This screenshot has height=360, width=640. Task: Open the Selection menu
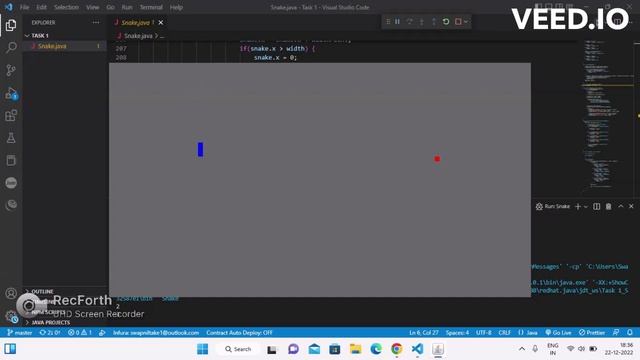click(x=67, y=7)
